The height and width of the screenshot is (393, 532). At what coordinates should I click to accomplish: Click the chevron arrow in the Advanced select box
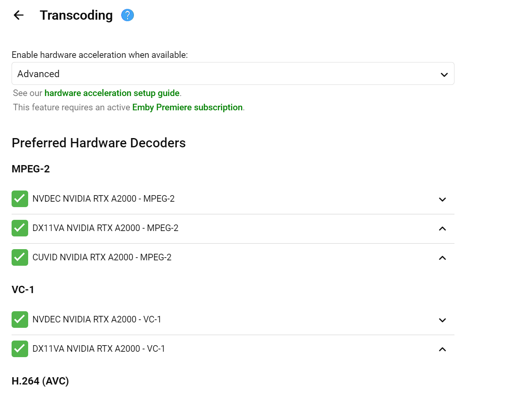click(x=444, y=74)
